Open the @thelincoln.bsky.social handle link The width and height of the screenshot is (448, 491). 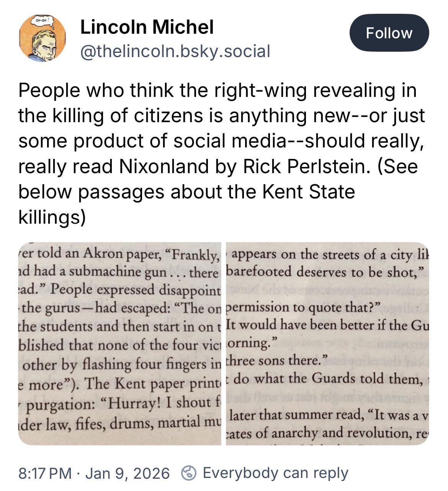[x=175, y=51]
